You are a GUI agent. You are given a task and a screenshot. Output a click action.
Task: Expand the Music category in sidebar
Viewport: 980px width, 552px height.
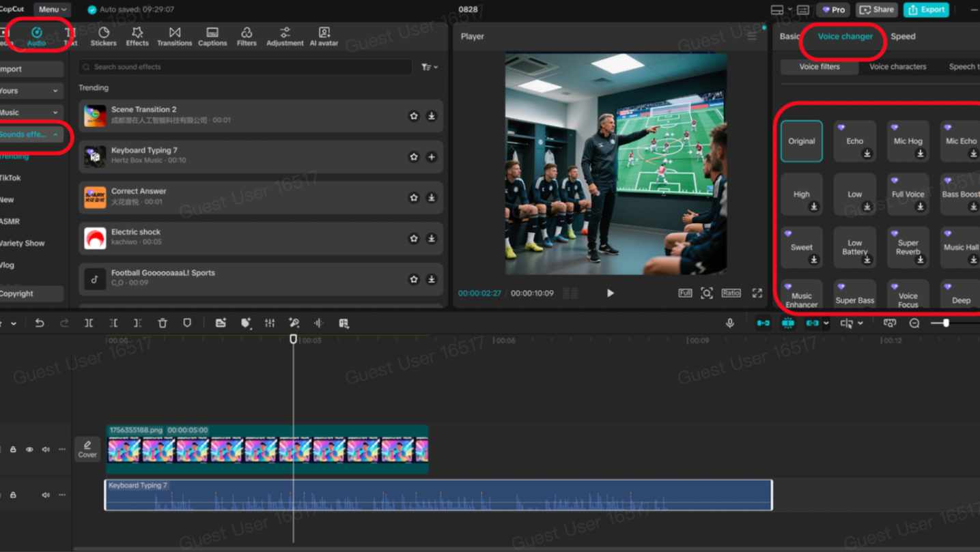31,113
